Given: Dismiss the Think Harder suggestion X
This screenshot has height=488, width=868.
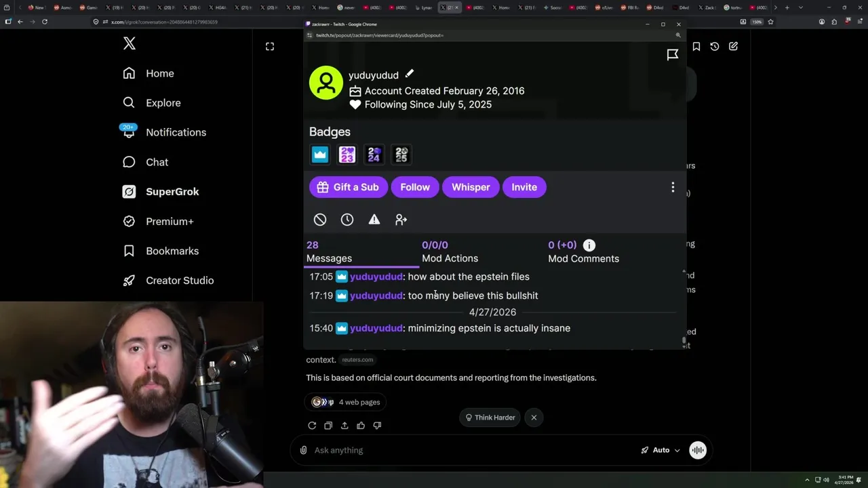Looking at the screenshot, I should 534,418.
